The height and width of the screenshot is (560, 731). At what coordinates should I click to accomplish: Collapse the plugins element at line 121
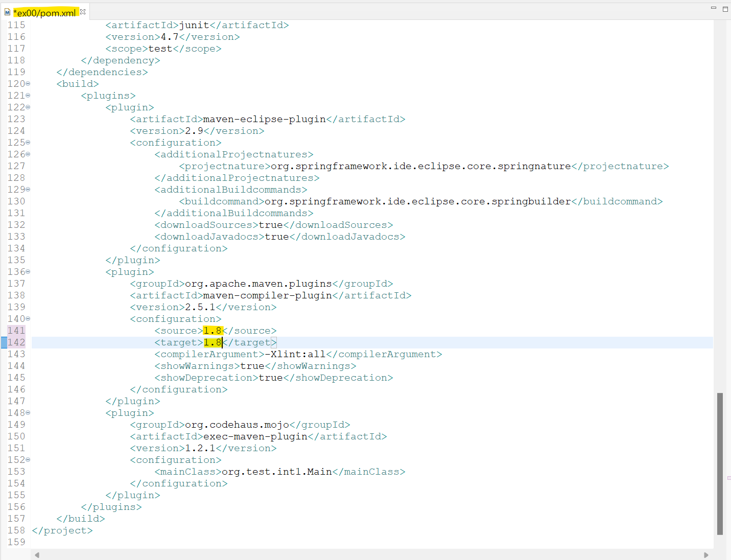tap(28, 96)
